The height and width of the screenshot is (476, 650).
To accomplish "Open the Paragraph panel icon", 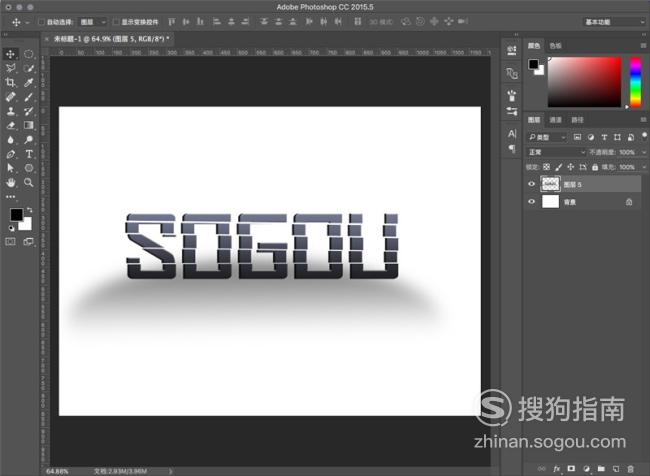I will [x=512, y=148].
